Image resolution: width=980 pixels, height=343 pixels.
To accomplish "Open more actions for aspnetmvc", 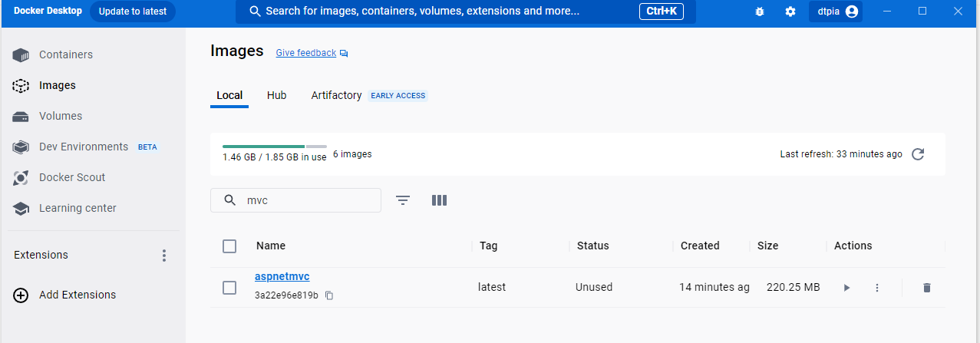I will [877, 288].
